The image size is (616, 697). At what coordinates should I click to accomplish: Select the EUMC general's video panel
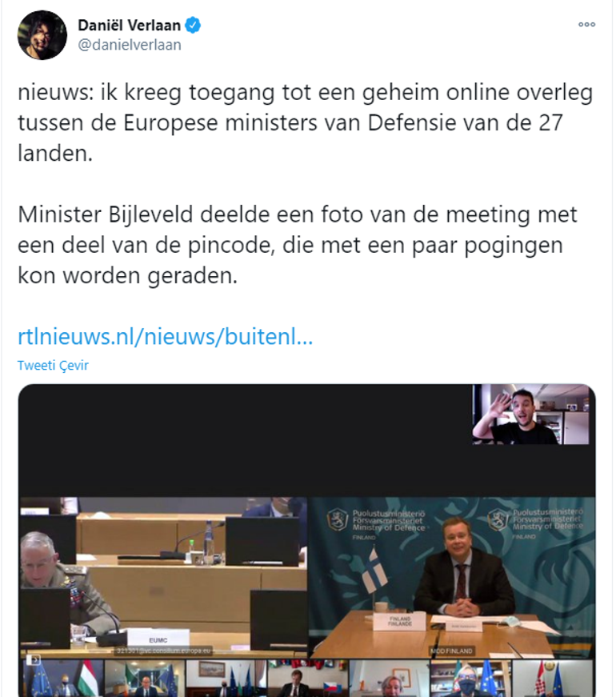(163, 577)
